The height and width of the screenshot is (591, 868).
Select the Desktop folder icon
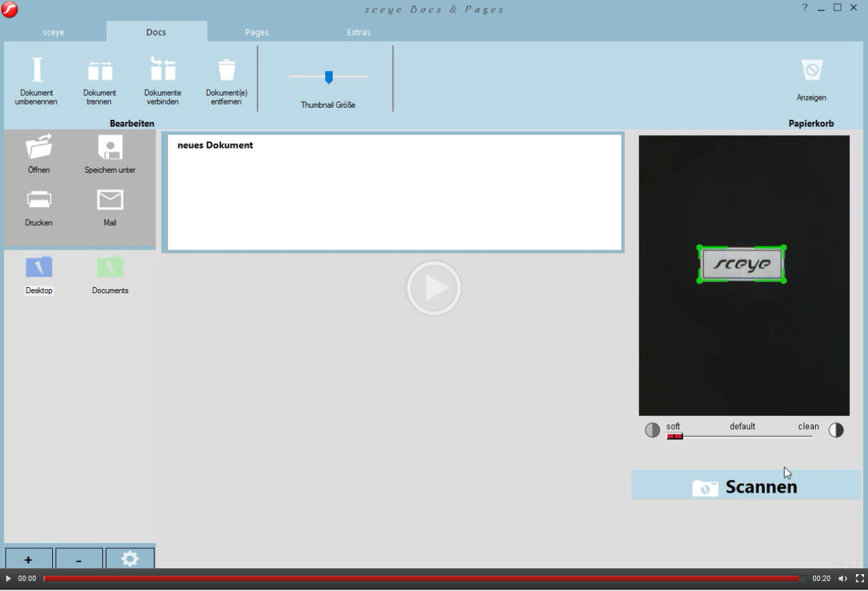click(x=39, y=267)
